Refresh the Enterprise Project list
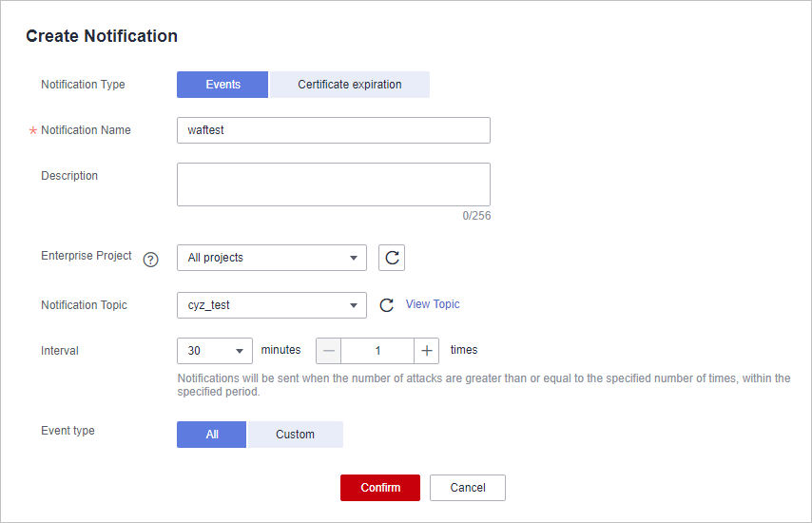 point(392,258)
